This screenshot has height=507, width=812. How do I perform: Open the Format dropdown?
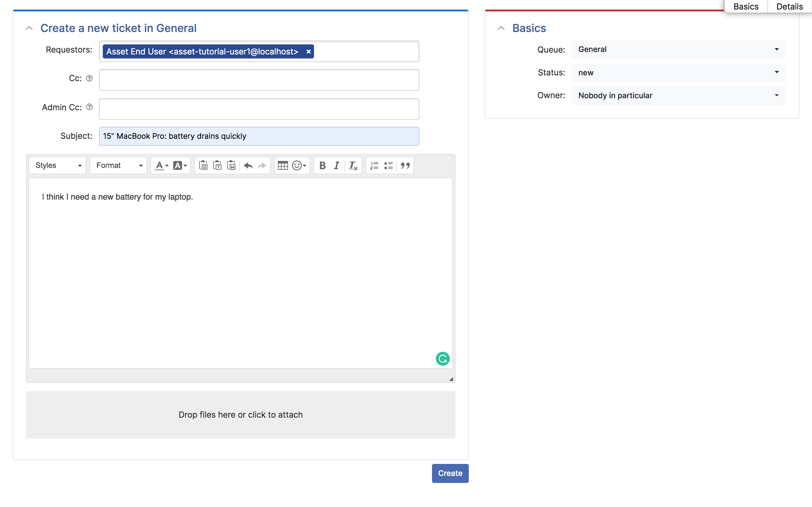(x=118, y=165)
